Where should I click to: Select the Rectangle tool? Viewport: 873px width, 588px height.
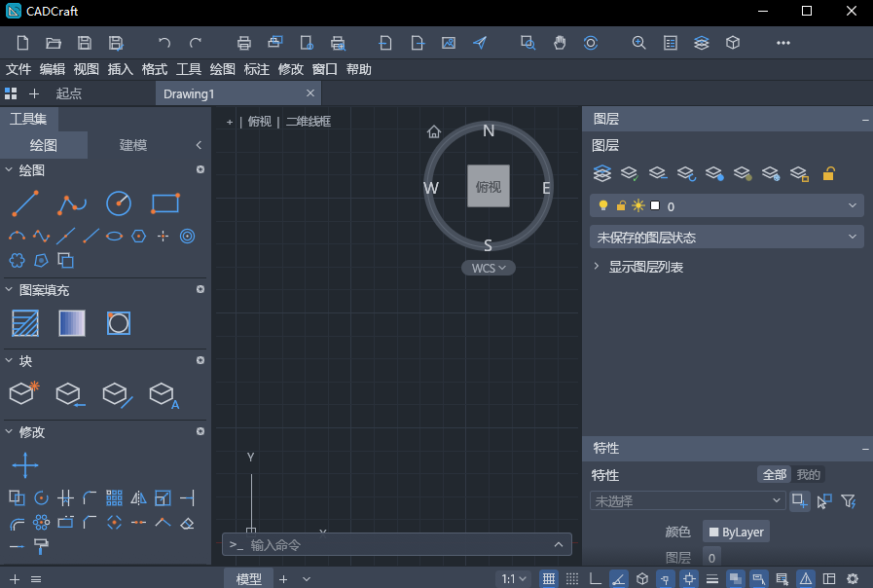click(165, 203)
